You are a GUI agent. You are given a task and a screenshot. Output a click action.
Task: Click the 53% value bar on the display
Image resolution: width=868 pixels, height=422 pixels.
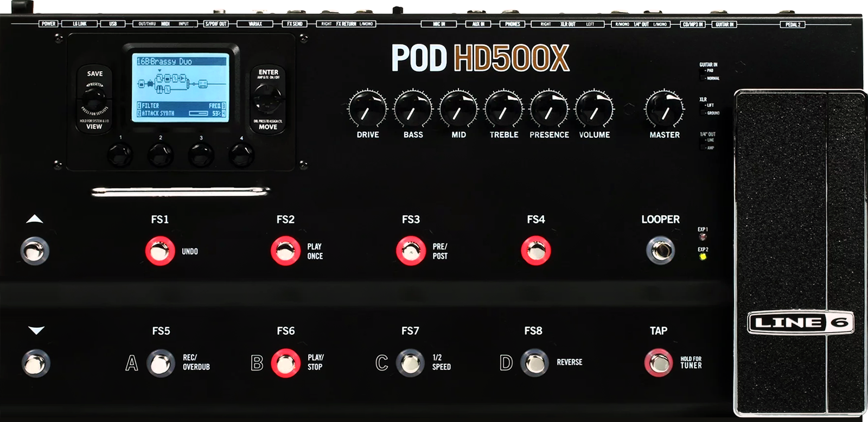[199, 113]
